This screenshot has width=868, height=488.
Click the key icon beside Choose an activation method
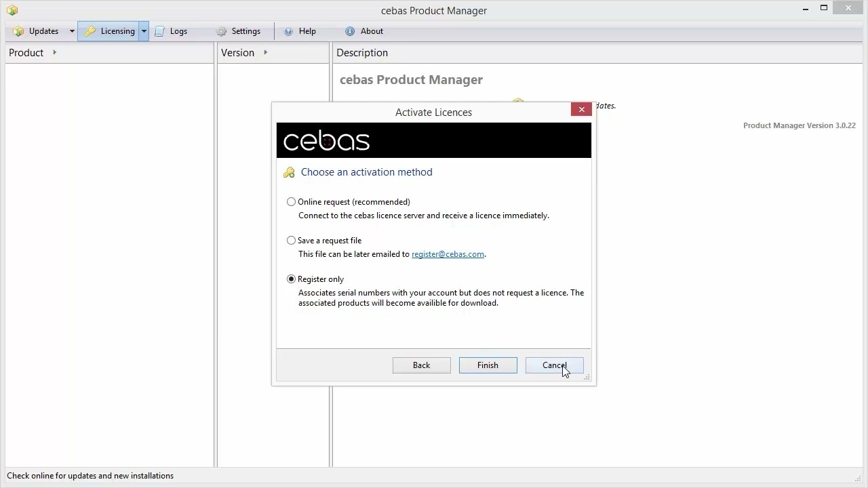pyautogui.click(x=289, y=172)
